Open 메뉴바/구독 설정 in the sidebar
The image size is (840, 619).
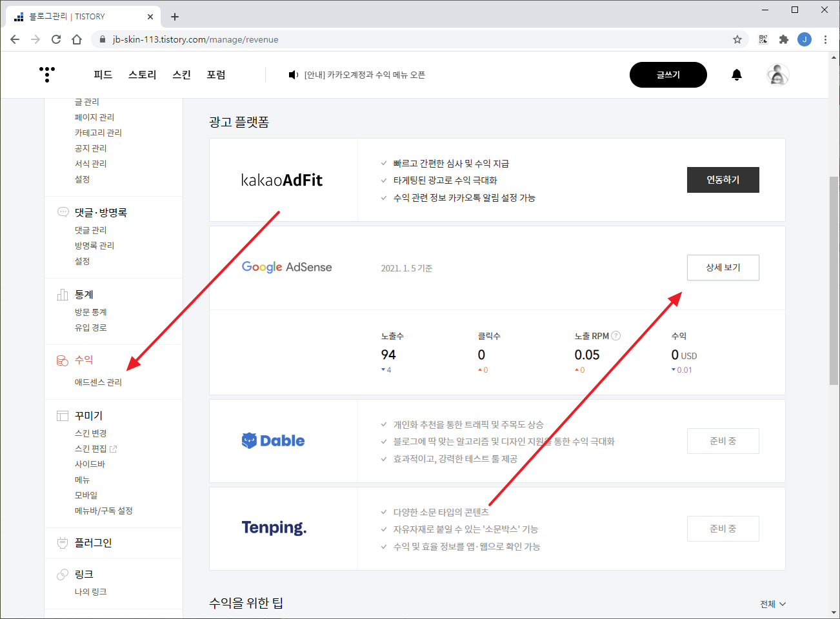tap(104, 511)
